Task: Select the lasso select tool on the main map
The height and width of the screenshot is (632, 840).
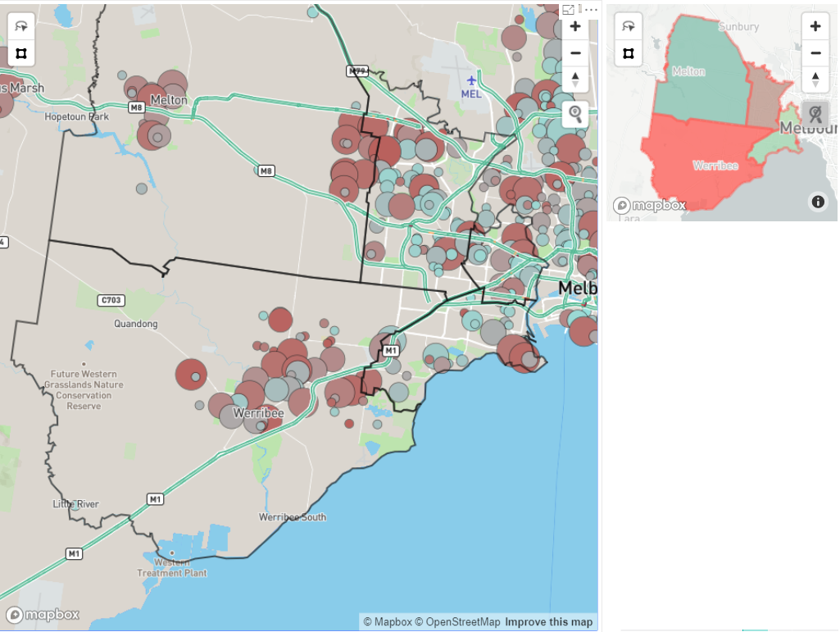Action: point(21,24)
